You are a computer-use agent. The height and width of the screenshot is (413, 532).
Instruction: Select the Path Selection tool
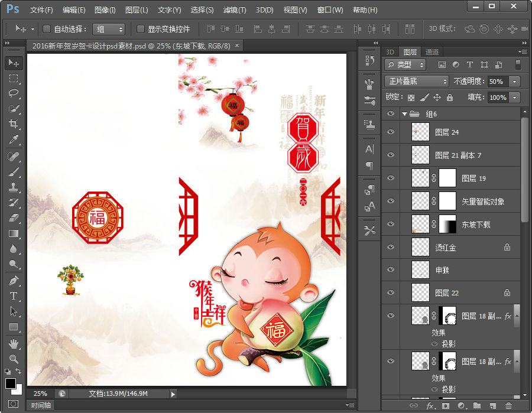14,311
